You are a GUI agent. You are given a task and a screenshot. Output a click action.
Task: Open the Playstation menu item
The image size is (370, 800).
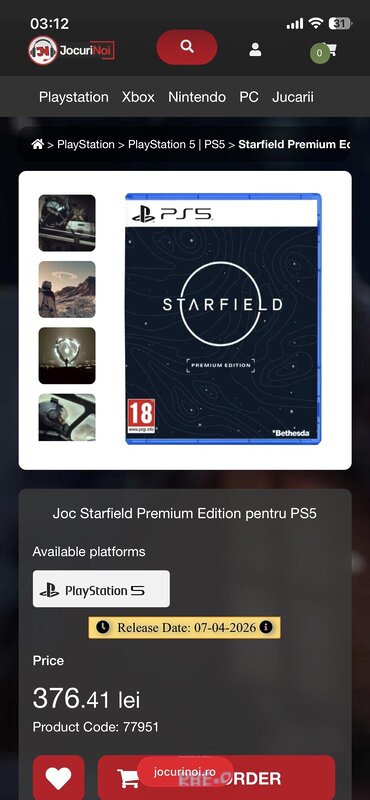point(74,97)
